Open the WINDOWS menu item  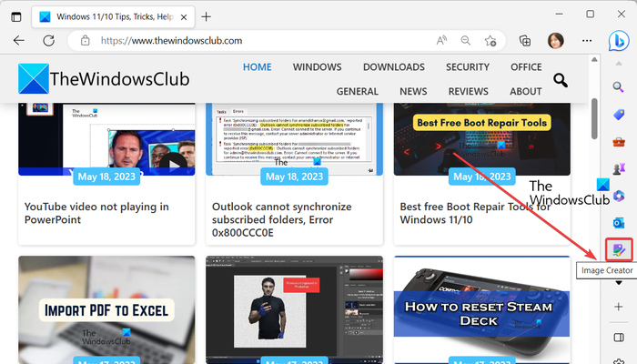pyautogui.click(x=318, y=67)
